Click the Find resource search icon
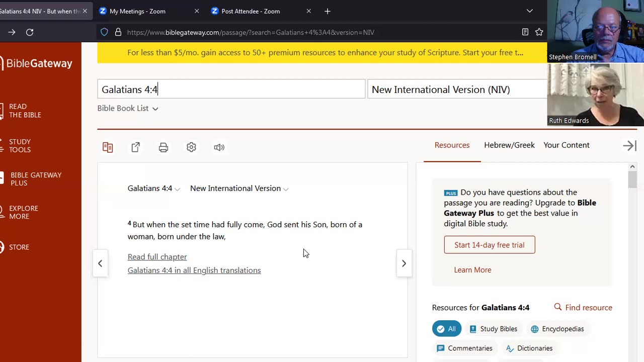The height and width of the screenshot is (362, 644). 557,307
